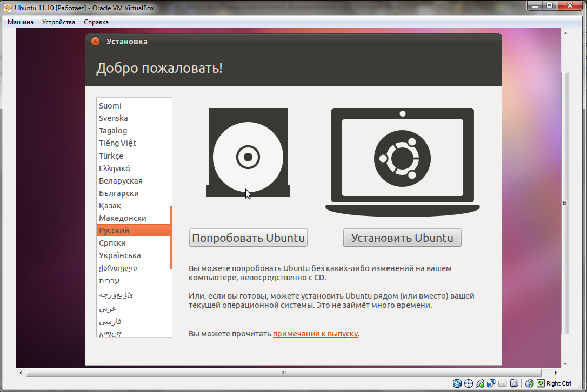Select Српски in the language list
This screenshot has height=392, width=587.
[x=134, y=243]
